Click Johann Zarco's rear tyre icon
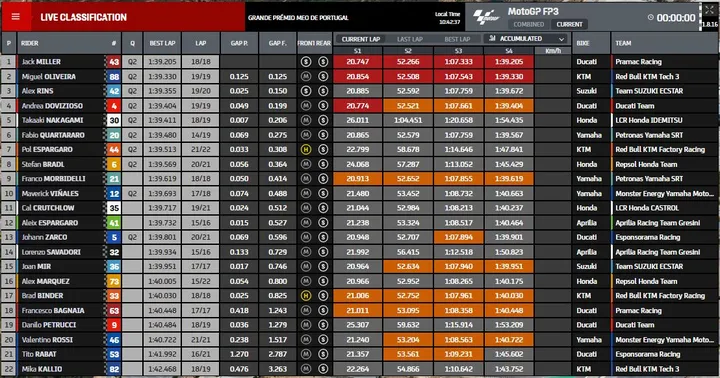 click(x=323, y=237)
